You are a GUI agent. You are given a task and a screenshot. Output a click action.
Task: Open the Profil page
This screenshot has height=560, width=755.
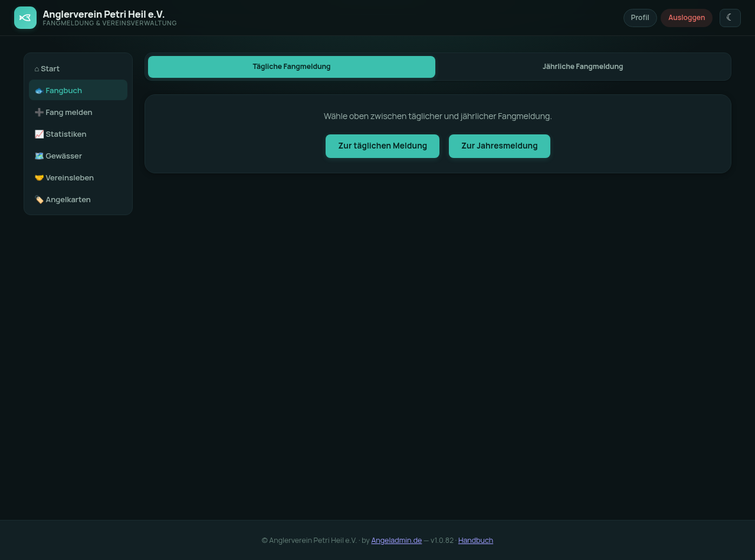coord(640,18)
